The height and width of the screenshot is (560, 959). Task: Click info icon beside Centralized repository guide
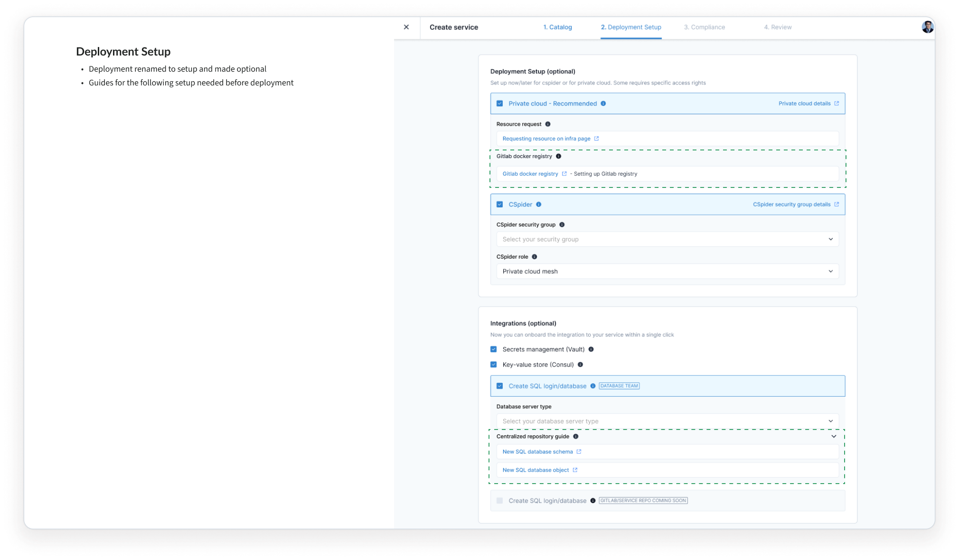[575, 436]
